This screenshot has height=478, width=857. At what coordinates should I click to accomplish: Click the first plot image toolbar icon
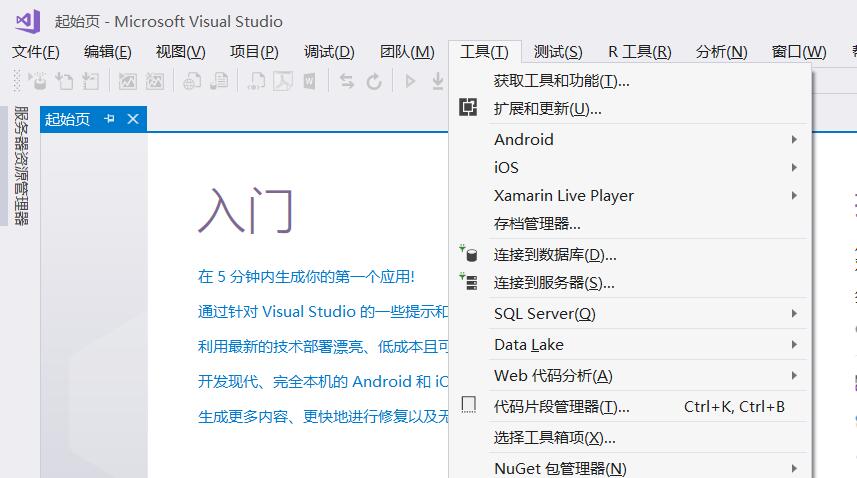point(127,81)
